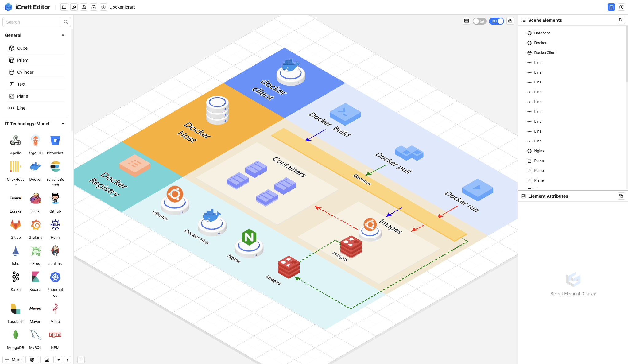628x364 pixels.
Task: Select the Eureka model icon
Action: pyautogui.click(x=16, y=199)
